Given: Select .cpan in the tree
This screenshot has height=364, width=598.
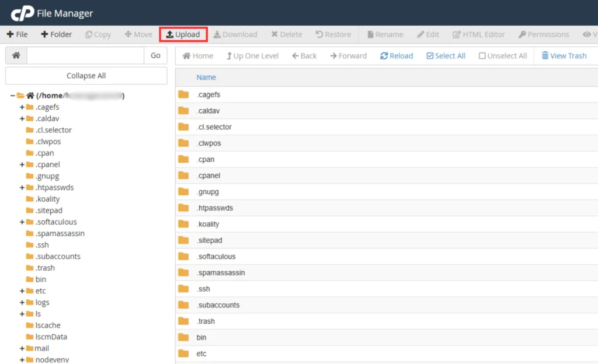Looking at the screenshot, I should pos(44,153).
